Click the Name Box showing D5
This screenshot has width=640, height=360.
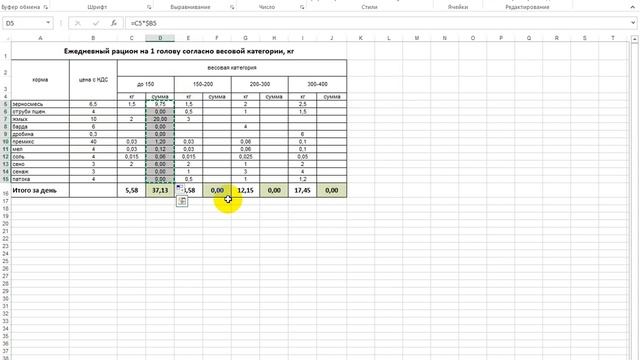pos(24,23)
